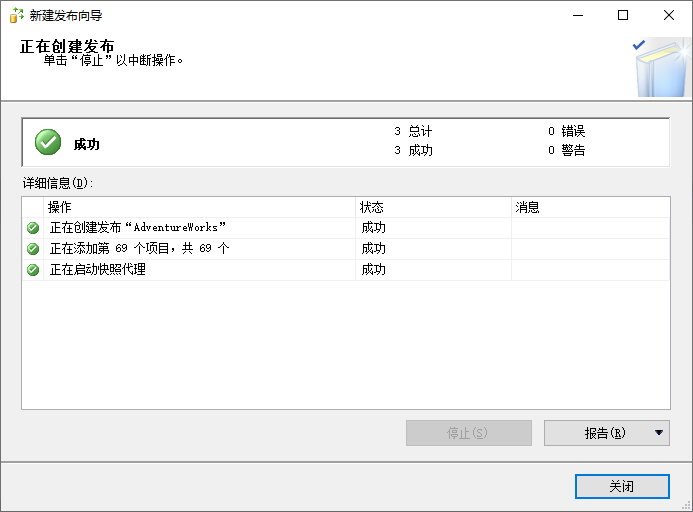Maximize the 新建发布向导 window
Screen dimensions: 693x512
point(623,15)
